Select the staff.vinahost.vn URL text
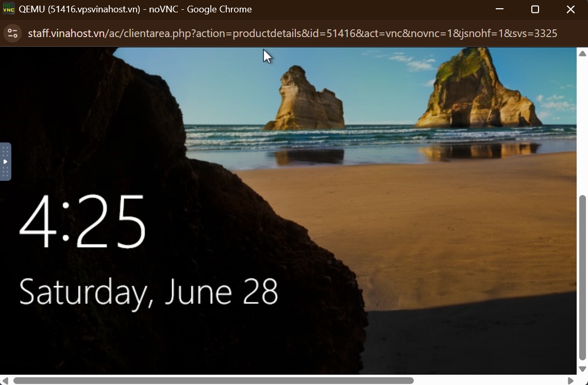The width and height of the screenshot is (588, 385). point(292,33)
